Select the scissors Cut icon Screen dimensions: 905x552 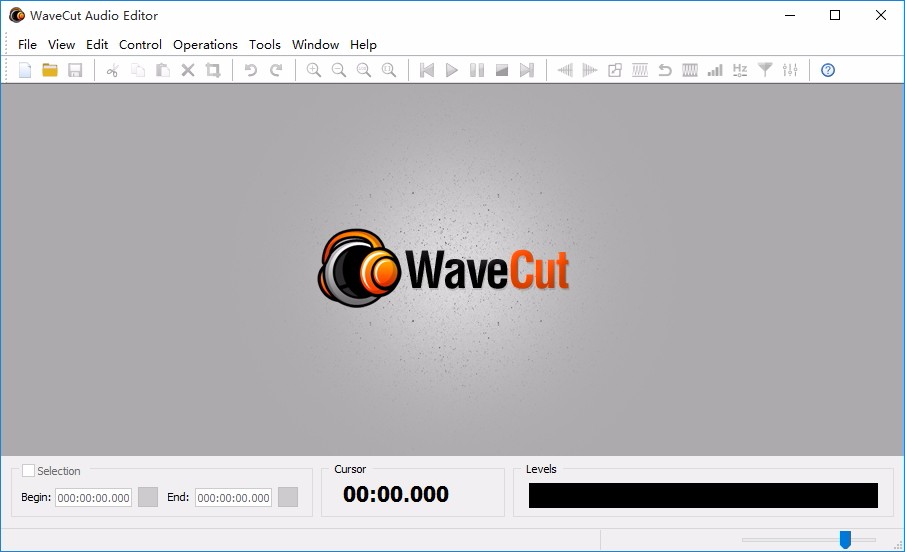[x=113, y=70]
